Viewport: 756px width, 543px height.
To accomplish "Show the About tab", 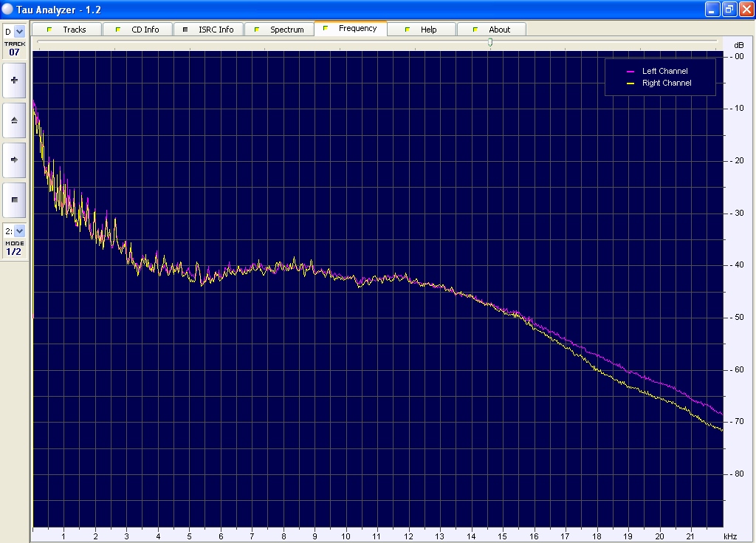I will (x=492, y=30).
